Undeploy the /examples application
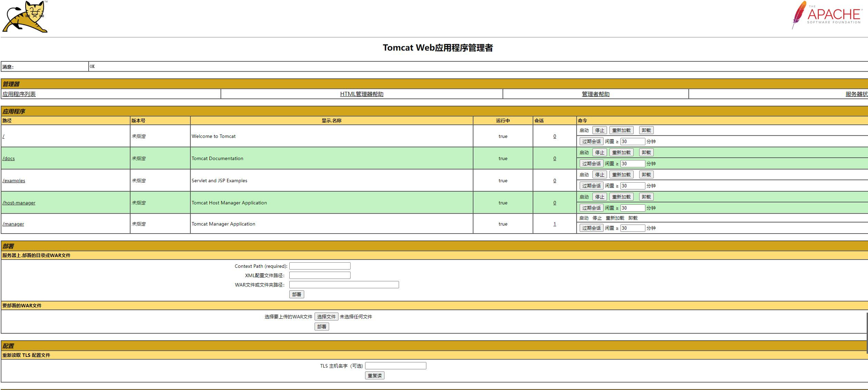 pos(646,175)
